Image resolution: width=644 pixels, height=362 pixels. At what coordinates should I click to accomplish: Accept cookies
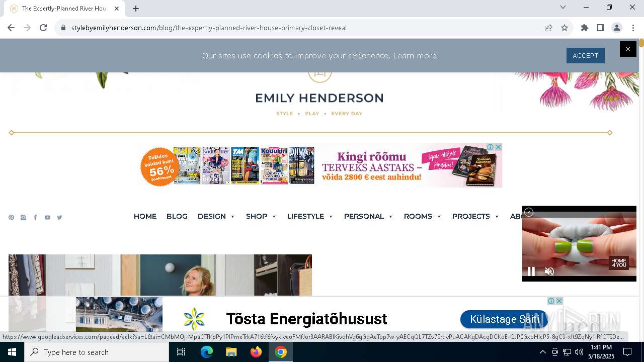click(585, 55)
